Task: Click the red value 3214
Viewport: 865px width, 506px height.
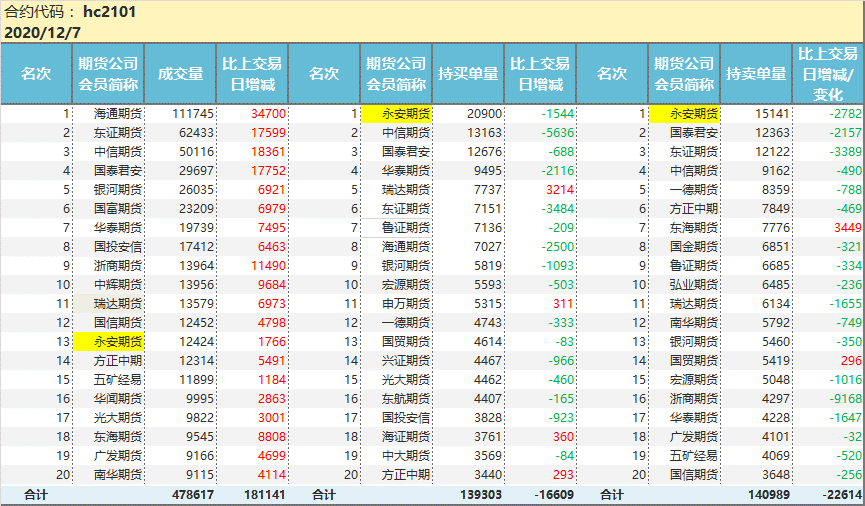Action: click(x=560, y=190)
